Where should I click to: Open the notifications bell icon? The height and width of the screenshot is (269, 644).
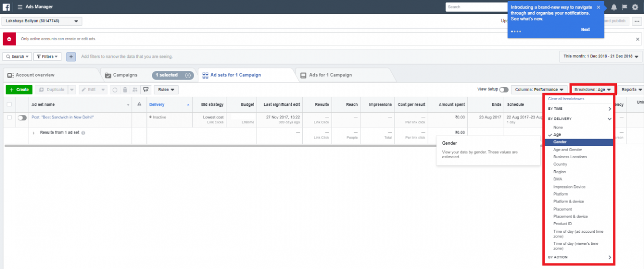[x=614, y=7]
